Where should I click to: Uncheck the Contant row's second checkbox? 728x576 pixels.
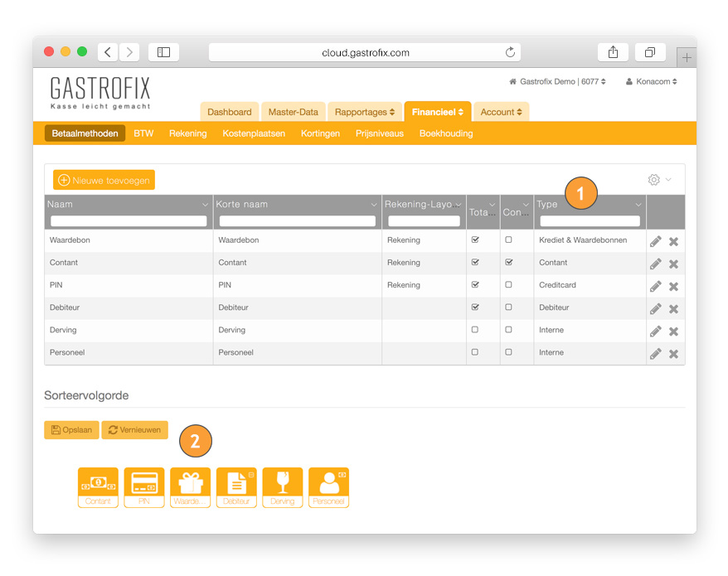point(508,262)
